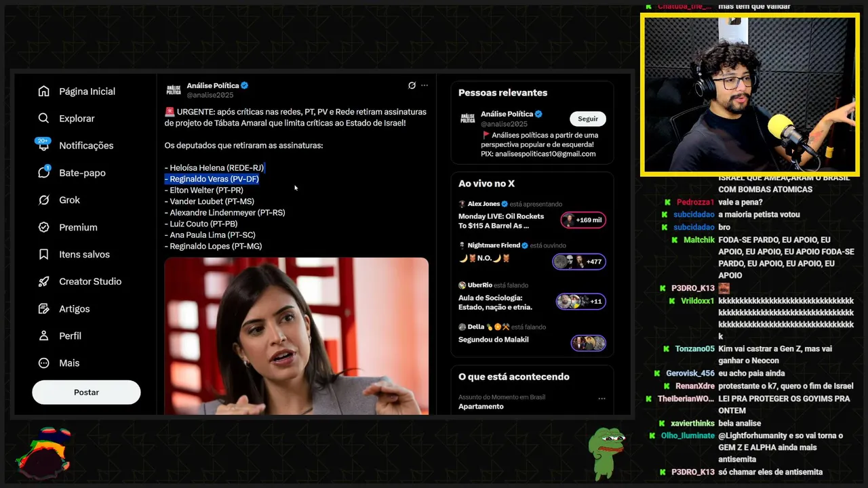Click Análise Política avatar on the post
The image size is (868, 488).
pos(174,90)
